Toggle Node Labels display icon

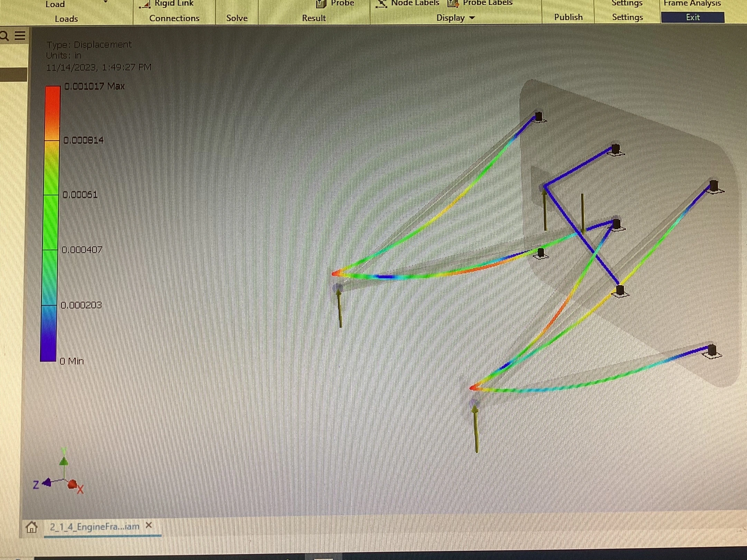(x=381, y=4)
